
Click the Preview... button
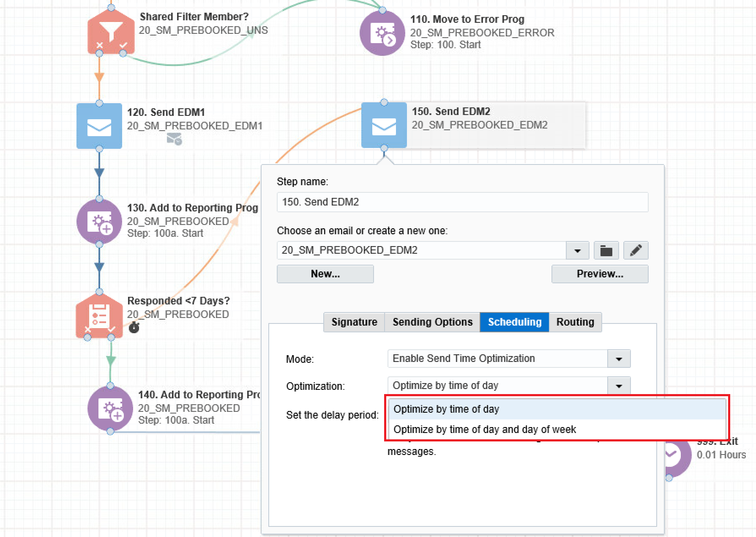point(600,274)
